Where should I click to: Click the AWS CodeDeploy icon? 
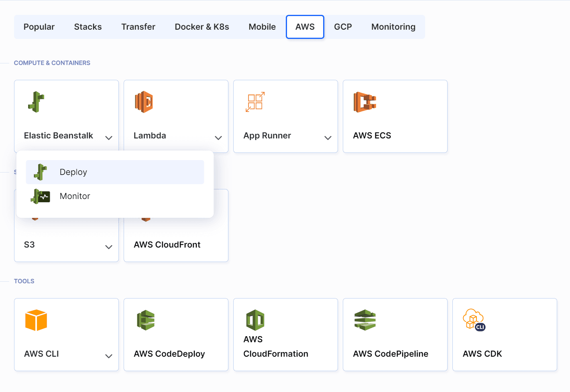145,320
